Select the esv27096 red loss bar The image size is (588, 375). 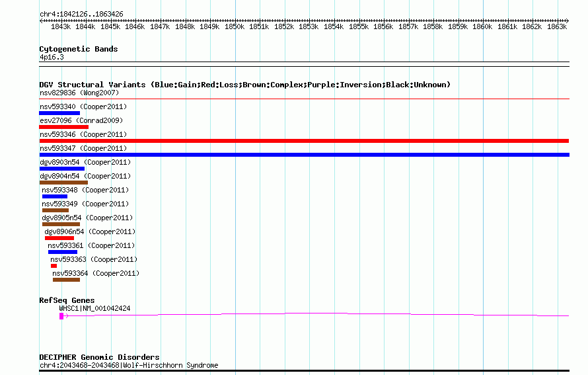(x=63, y=127)
